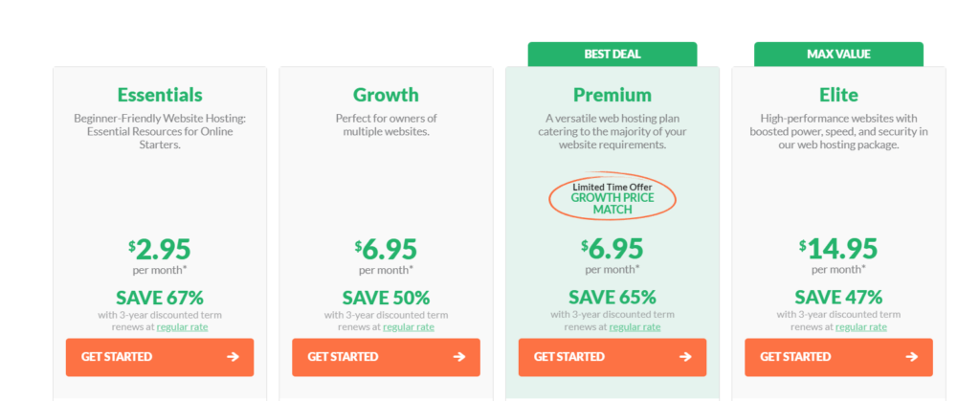The image size is (980, 401).
Task: Click the MAX VALUE banner tab
Action: 838,55
